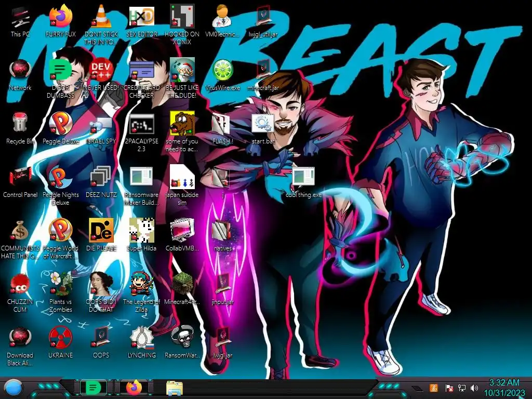Select the UKRAINE radiation symbol icon
This screenshot has height=399, width=532.
(x=60, y=338)
